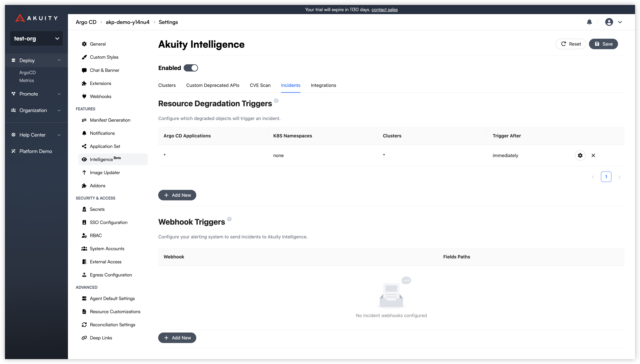Select page 1 in pagination
640x364 pixels.
pyautogui.click(x=606, y=177)
